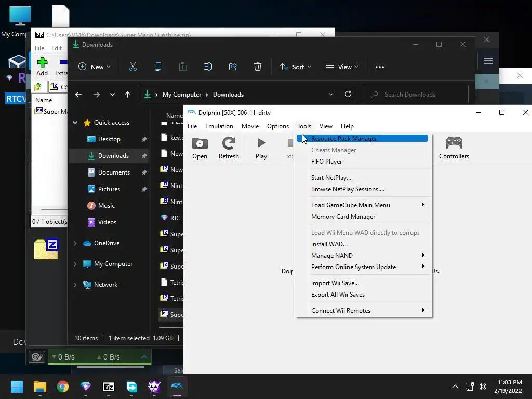This screenshot has height=399, width=532.
Task: Open Dolphin's Options menu
Action: [x=278, y=126]
